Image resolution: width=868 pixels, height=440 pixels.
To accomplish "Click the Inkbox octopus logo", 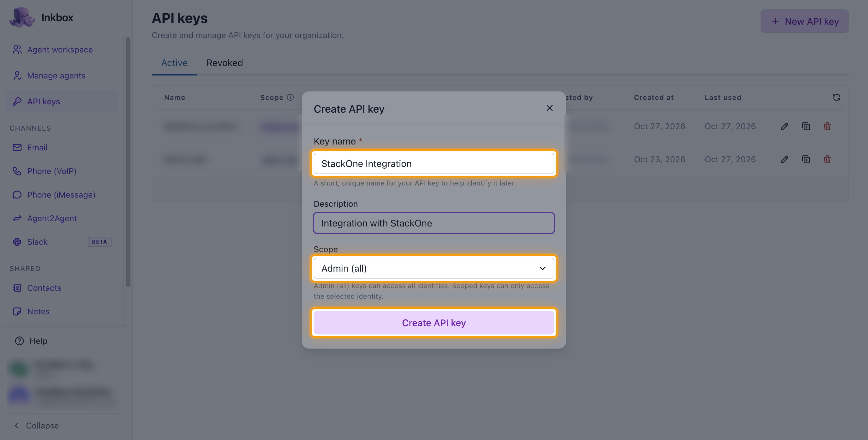I will (22, 17).
